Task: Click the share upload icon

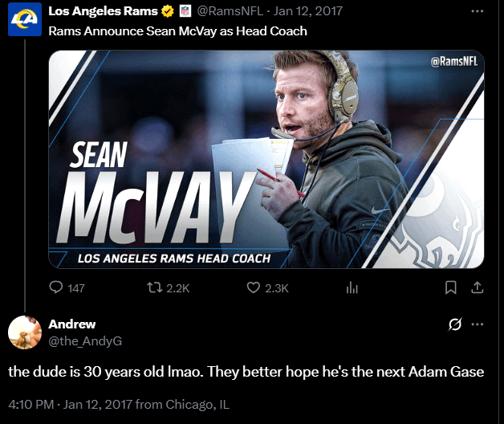Action: coord(478,287)
